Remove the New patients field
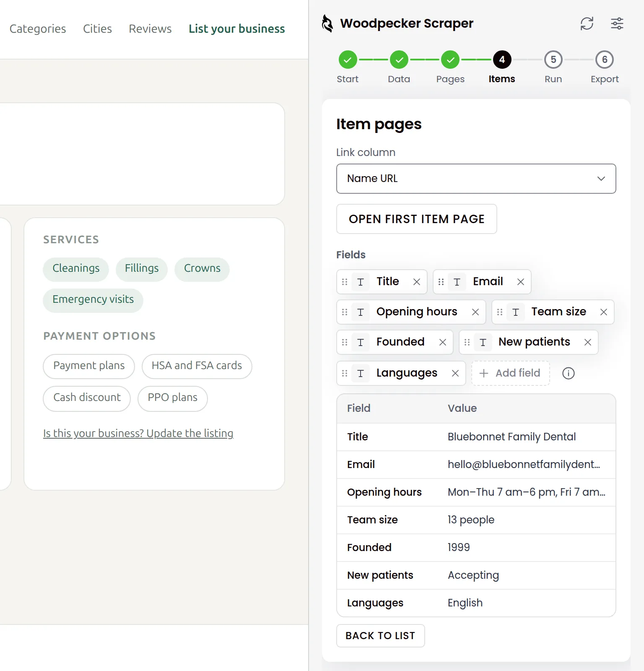Image resolution: width=644 pixels, height=671 pixels. (588, 342)
